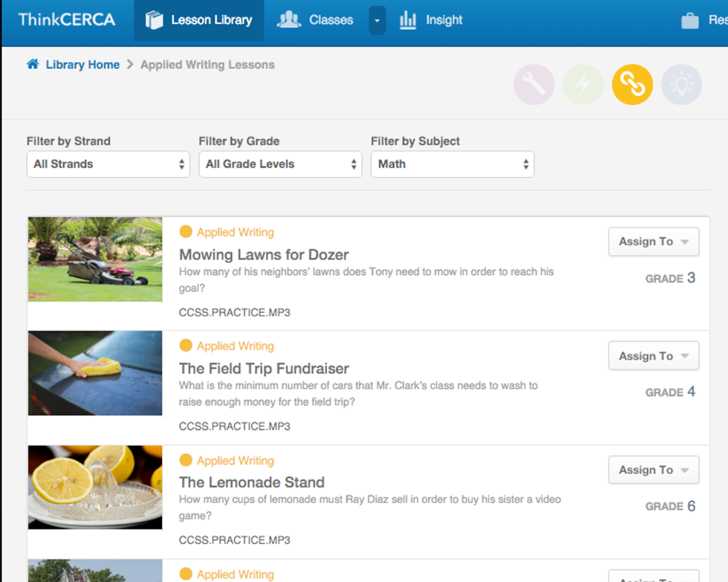Click the Filter by Grade label

click(239, 141)
